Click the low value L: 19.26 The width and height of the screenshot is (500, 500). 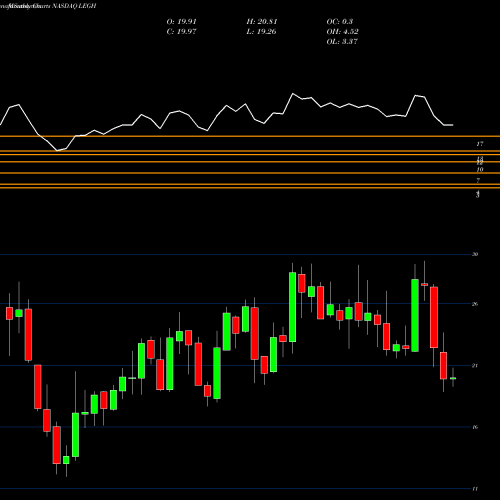tap(261, 32)
